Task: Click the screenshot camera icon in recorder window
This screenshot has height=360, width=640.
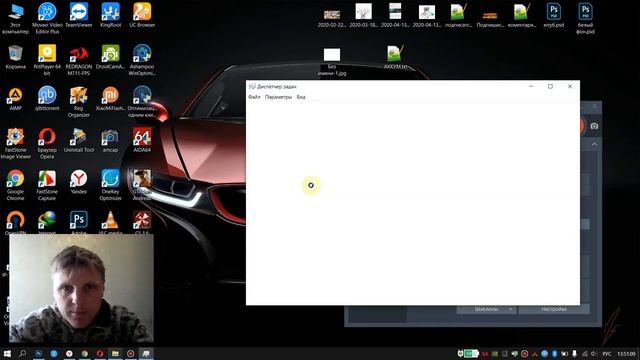Action: (x=594, y=126)
